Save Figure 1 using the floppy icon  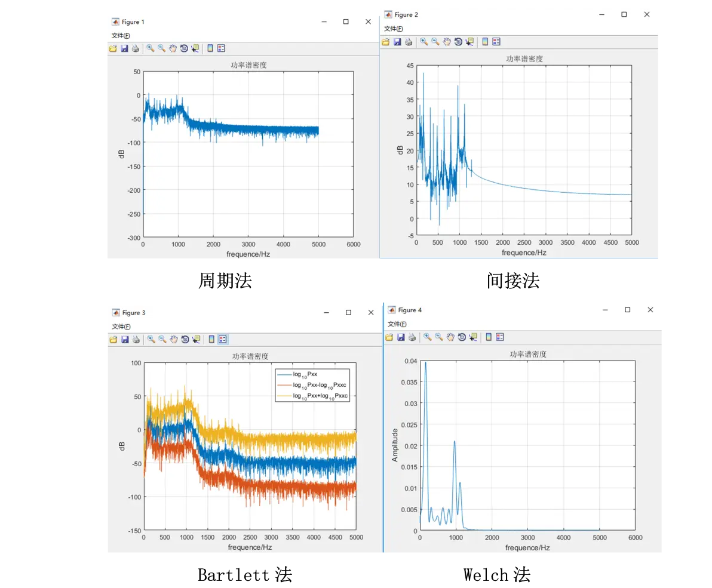[124, 48]
